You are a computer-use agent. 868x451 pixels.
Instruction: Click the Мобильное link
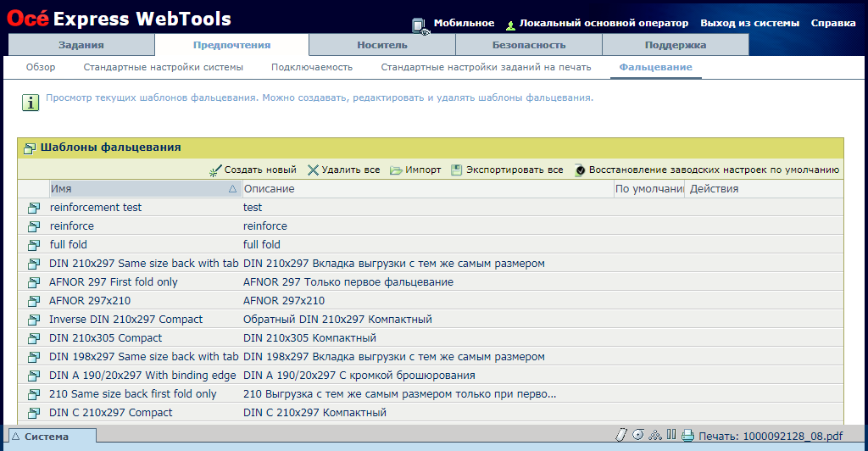[464, 23]
